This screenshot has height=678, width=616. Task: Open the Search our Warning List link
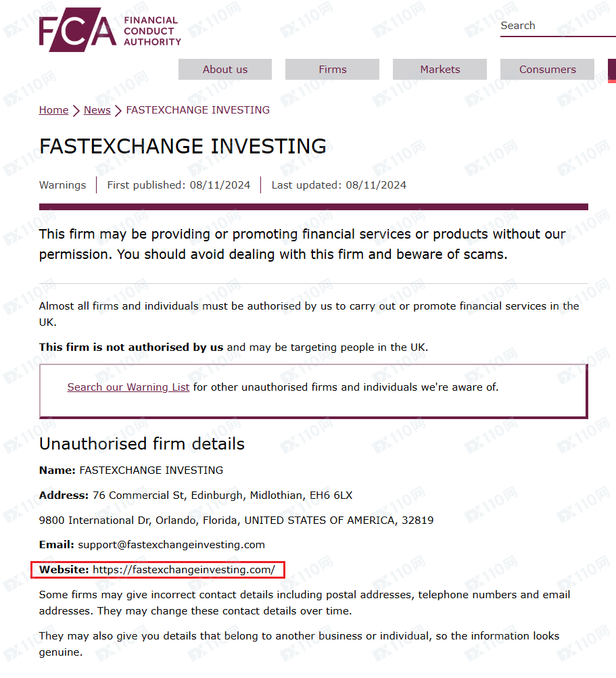[128, 387]
